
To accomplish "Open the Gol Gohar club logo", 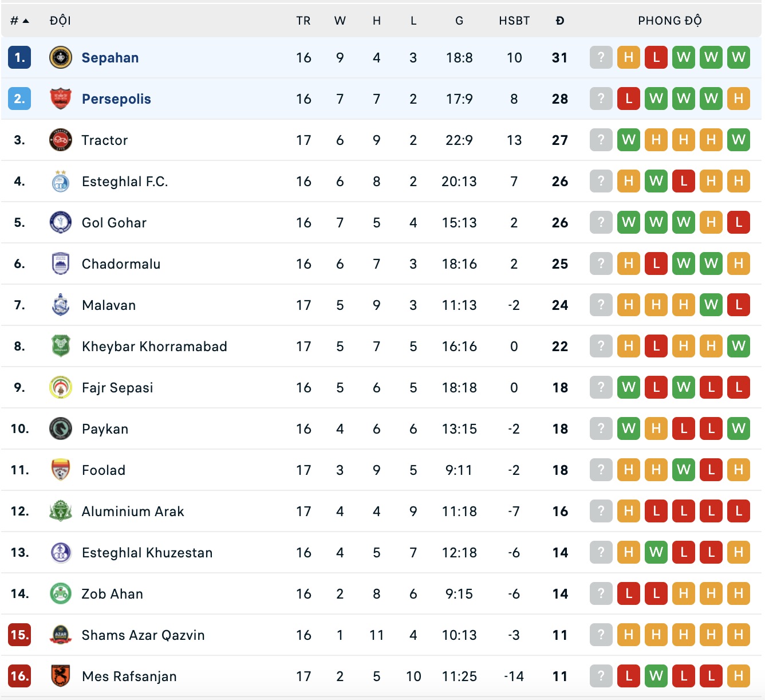I will pos(61,222).
